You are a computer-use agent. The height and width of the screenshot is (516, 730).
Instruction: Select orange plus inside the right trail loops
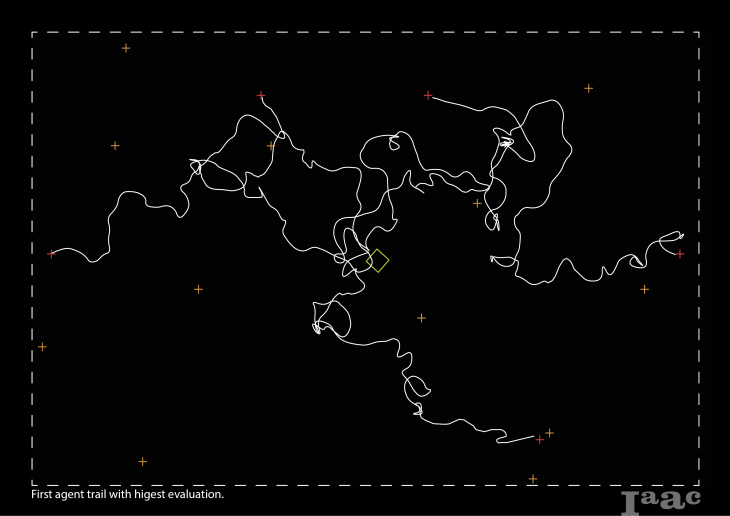pos(477,203)
